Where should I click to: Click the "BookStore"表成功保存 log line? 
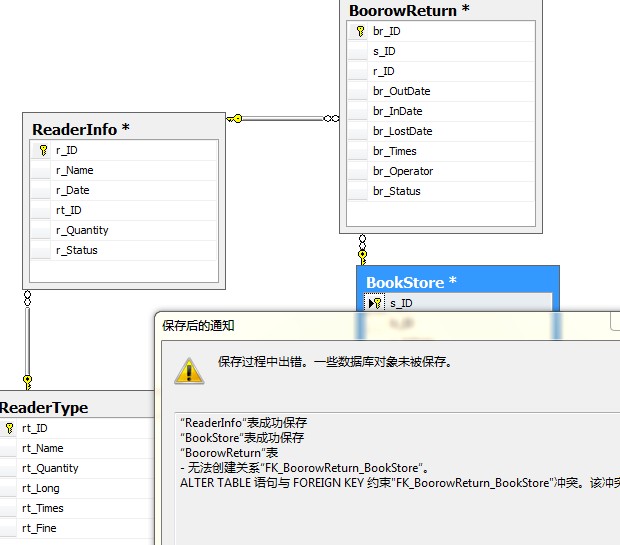tap(242, 438)
